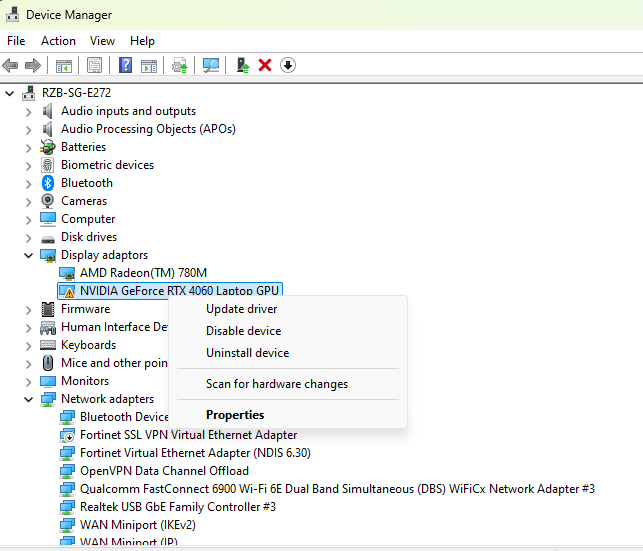Image resolution: width=643 pixels, height=551 pixels.
Task: Click the Show/Hide Action Pane icon
Action: 148,66
